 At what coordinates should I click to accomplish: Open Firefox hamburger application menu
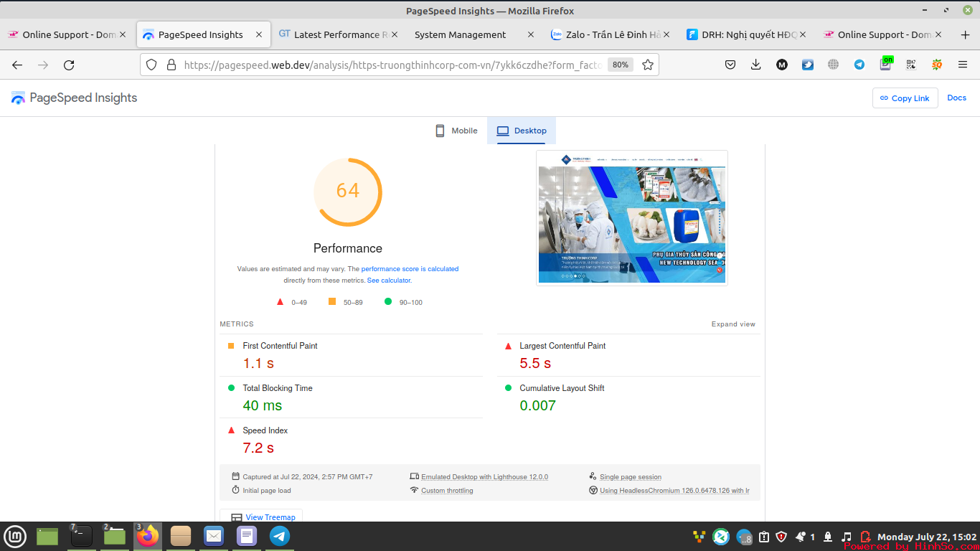pos(963,65)
